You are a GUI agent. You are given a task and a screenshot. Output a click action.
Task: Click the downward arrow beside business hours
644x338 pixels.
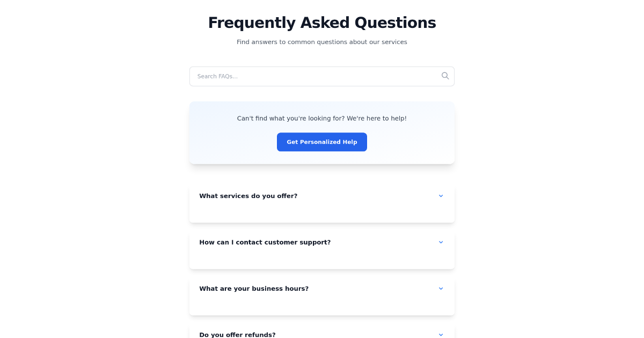[441, 288]
